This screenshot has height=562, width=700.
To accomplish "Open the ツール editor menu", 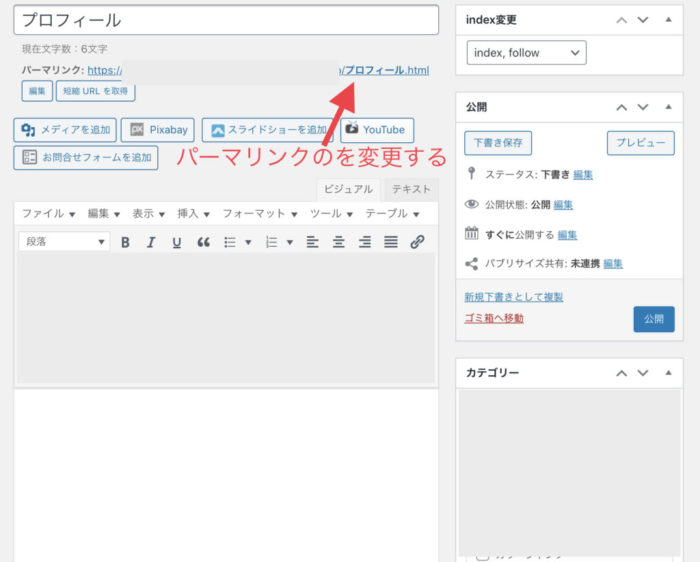I will [x=331, y=214].
